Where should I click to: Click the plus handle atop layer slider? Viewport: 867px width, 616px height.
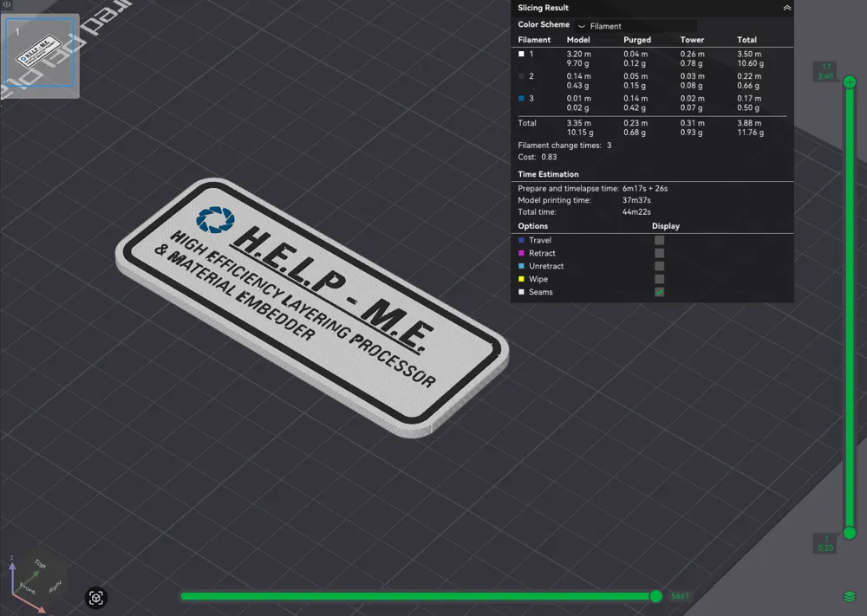tap(850, 82)
